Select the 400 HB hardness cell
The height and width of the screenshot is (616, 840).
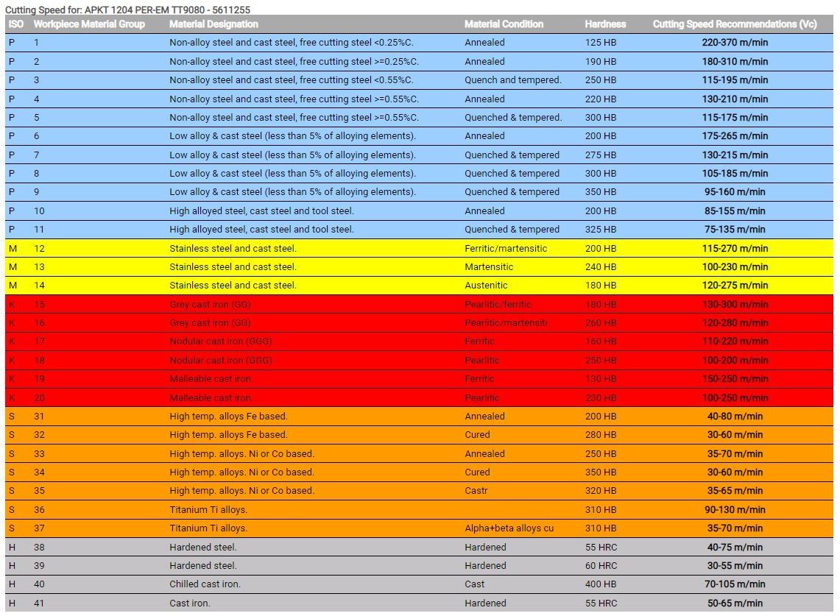point(601,584)
